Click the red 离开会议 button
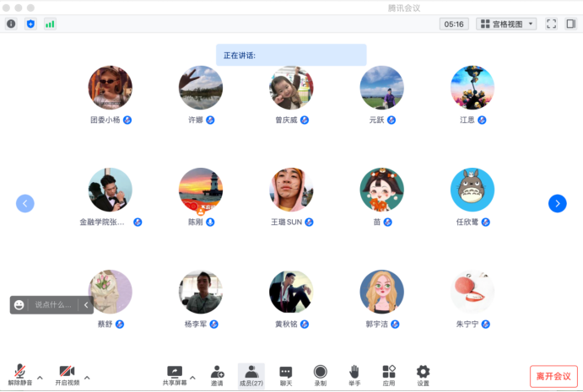583x392 pixels. 553,376
